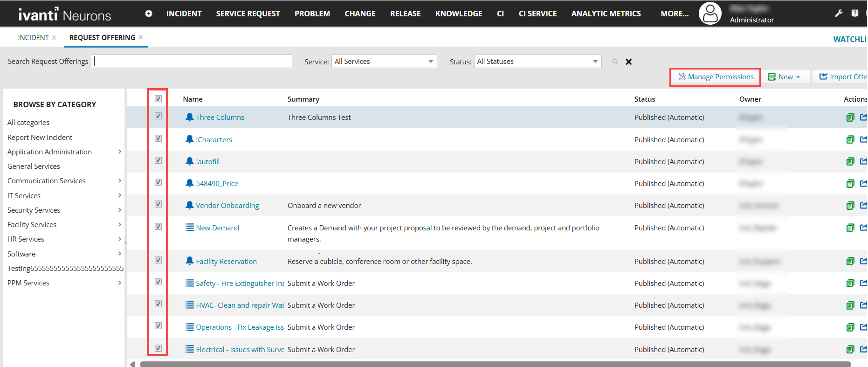Click the Administrator user avatar icon

710,14
